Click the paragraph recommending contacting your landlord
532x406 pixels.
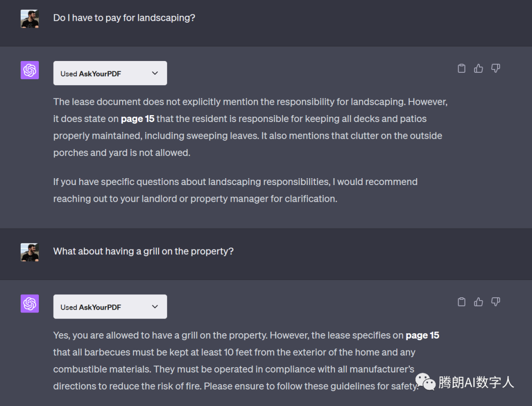click(235, 190)
